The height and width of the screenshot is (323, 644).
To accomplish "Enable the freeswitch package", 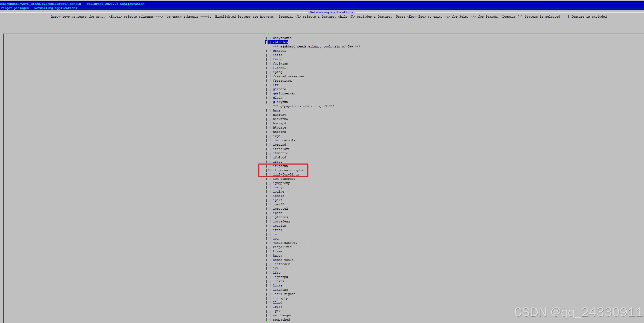I will [268, 81].
